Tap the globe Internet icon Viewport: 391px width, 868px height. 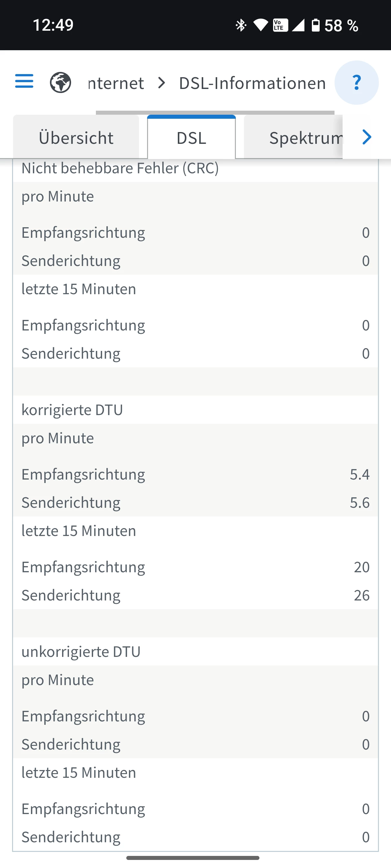pyautogui.click(x=61, y=82)
